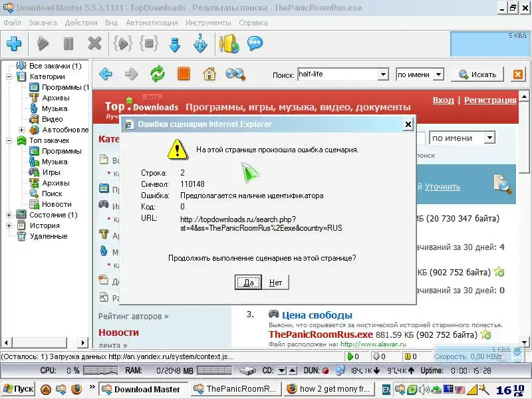532x399 pixels.
Task: Switch to Download Master taskbar button
Action: [x=142, y=389]
